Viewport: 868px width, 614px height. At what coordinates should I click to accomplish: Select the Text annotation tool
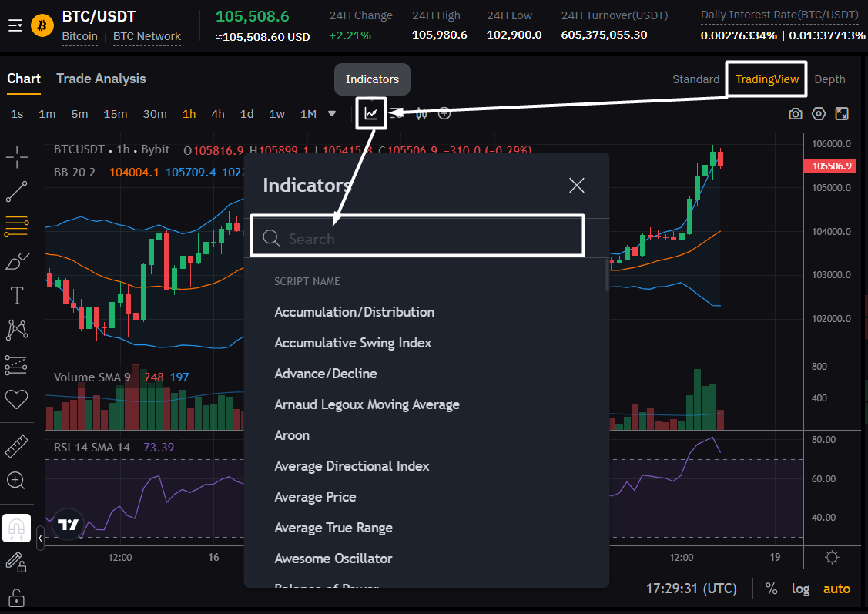click(x=17, y=295)
